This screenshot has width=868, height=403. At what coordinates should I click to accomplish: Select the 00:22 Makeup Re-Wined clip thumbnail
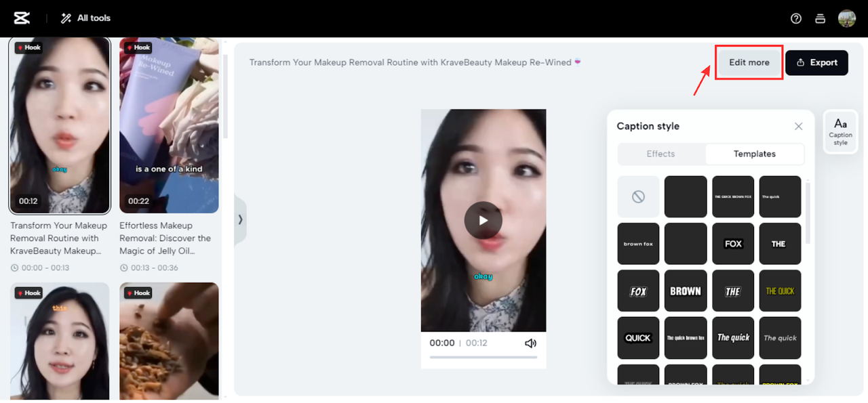coord(169,125)
